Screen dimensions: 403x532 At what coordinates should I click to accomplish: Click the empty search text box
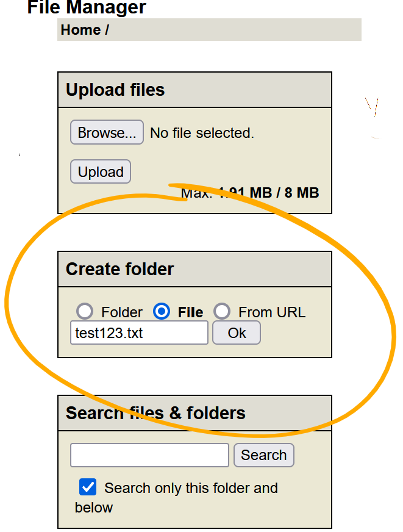(x=149, y=455)
